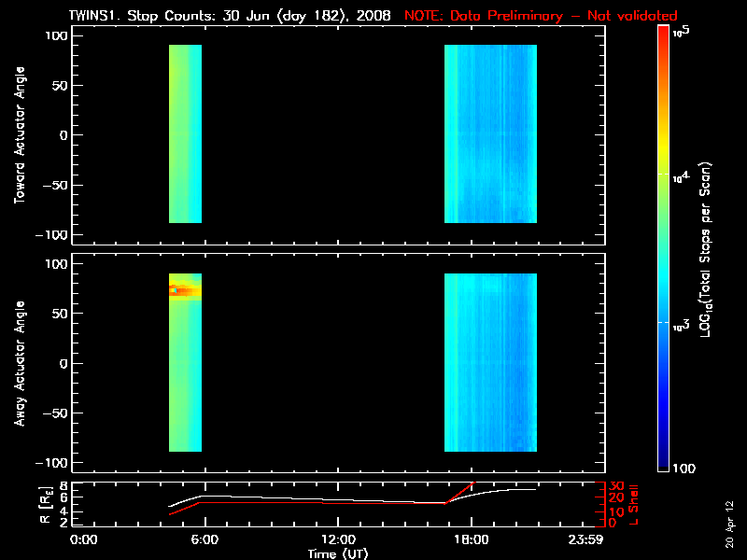The height and width of the screenshot is (560, 747).
Task: Click the green data strip in Toward panel
Action: click(185, 133)
